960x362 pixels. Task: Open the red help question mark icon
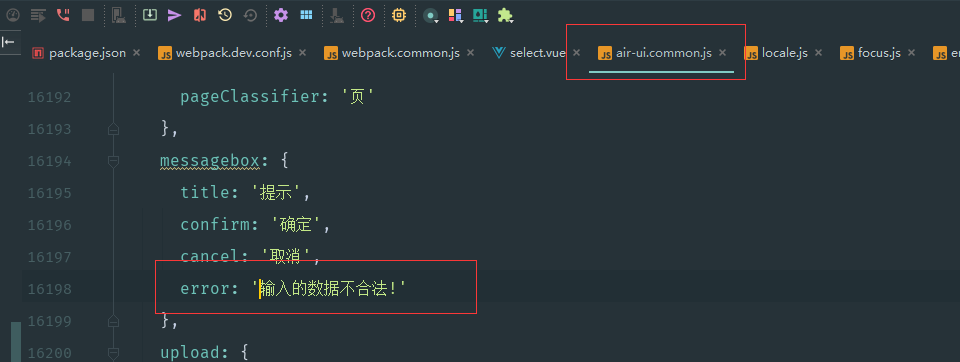367,15
